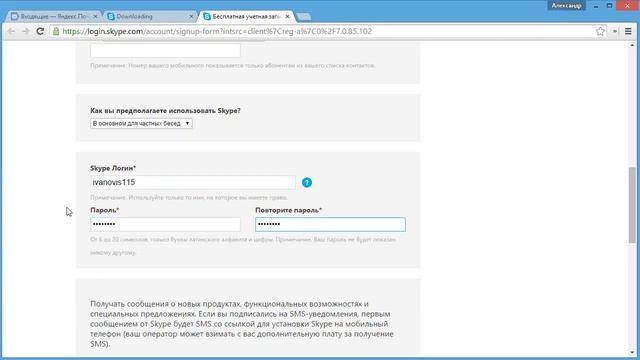Switch to the Yandex Mail inbox tab
The height and width of the screenshot is (360, 640).
point(54,16)
